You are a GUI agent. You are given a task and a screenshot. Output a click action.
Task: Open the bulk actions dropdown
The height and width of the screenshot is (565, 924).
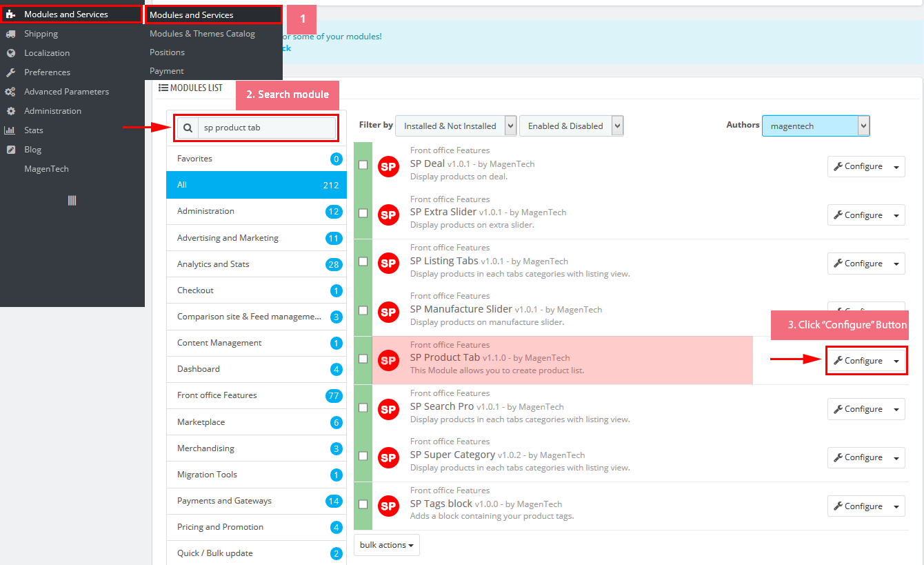pyautogui.click(x=387, y=545)
